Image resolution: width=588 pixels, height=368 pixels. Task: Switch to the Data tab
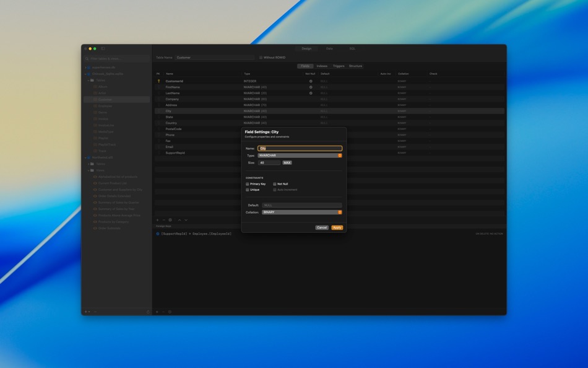(329, 48)
